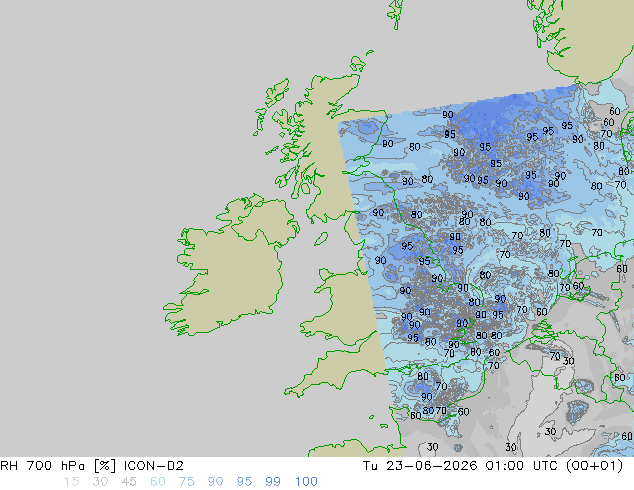This screenshot has height=490, width=634.
Task: Click the date 'Tu 23-06-2026'
Action: click(x=420, y=466)
